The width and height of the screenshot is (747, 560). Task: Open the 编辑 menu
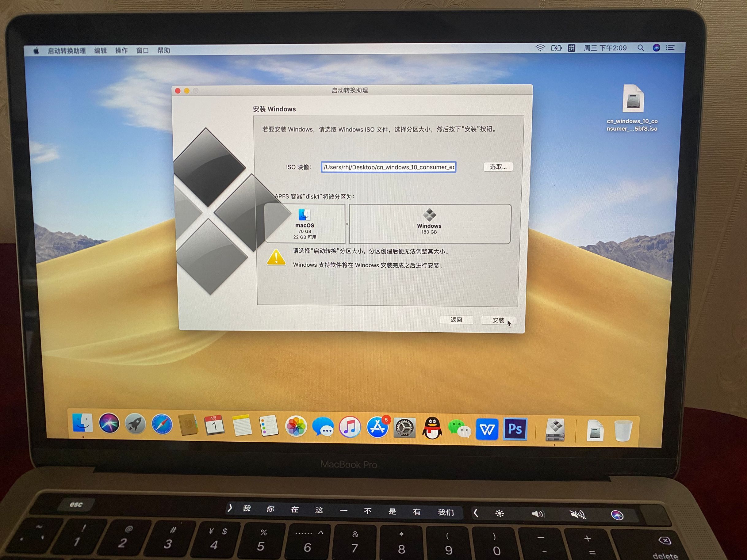pyautogui.click(x=100, y=51)
